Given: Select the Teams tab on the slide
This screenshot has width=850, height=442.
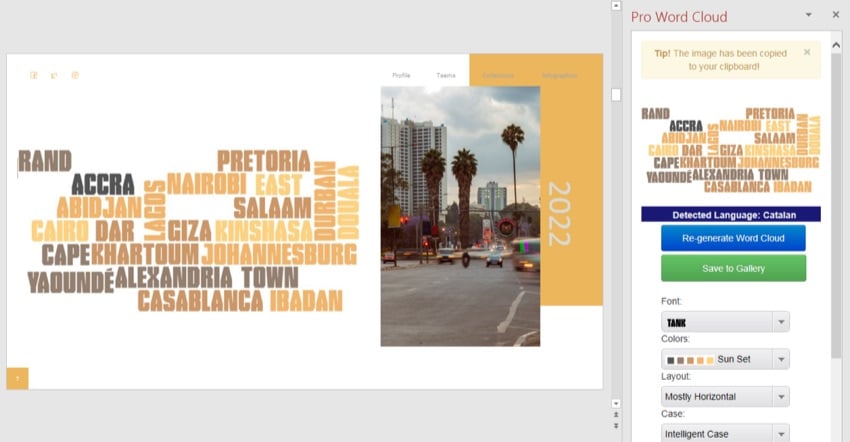Looking at the screenshot, I should [446, 75].
